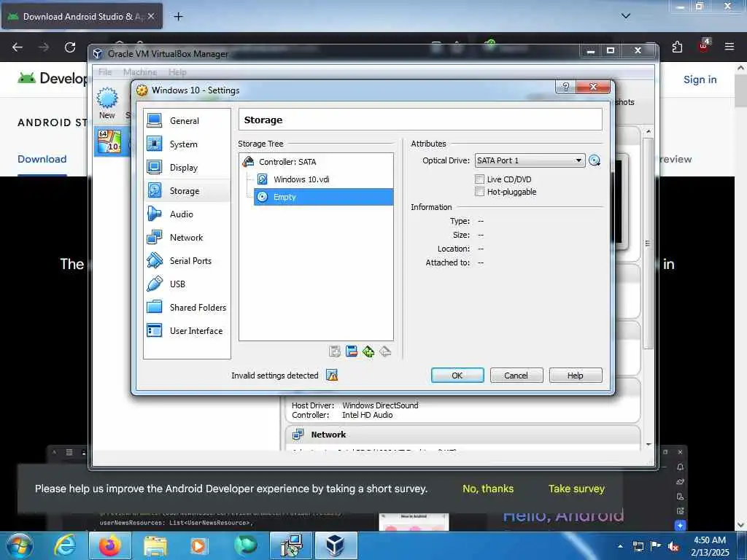Open the Optical Drive SATA Port dropdown

coord(530,160)
